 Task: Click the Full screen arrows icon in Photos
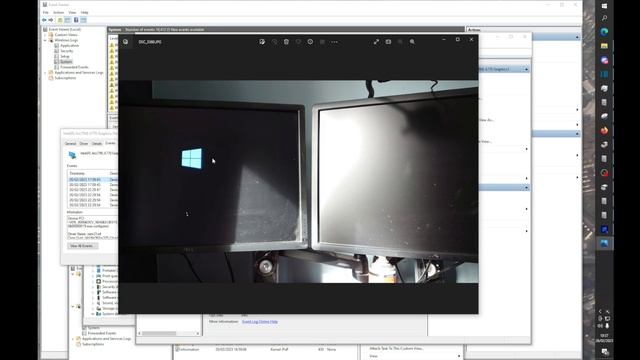[x=376, y=42]
